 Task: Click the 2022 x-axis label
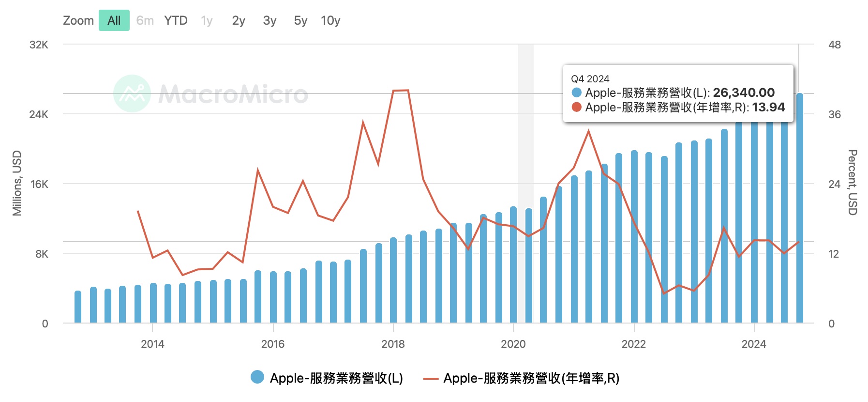[634, 344]
